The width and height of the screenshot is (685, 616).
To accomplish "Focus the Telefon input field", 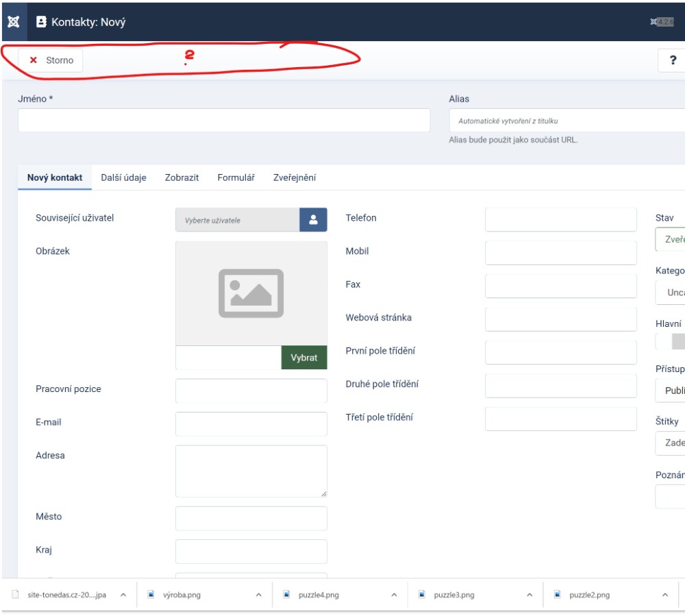I will pyautogui.click(x=560, y=220).
